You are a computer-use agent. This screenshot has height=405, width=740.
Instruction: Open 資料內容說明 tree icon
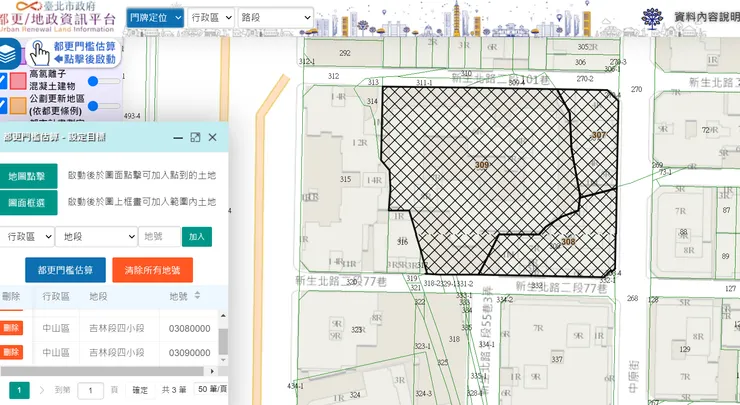pyautogui.click(x=652, y=18)
